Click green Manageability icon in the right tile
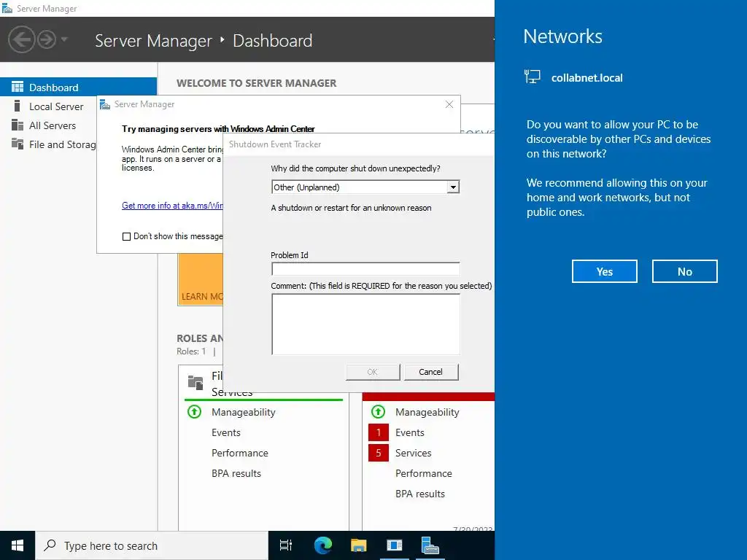Image resolution: width=747 pixels, height=560 pixels. click(379, 411)
